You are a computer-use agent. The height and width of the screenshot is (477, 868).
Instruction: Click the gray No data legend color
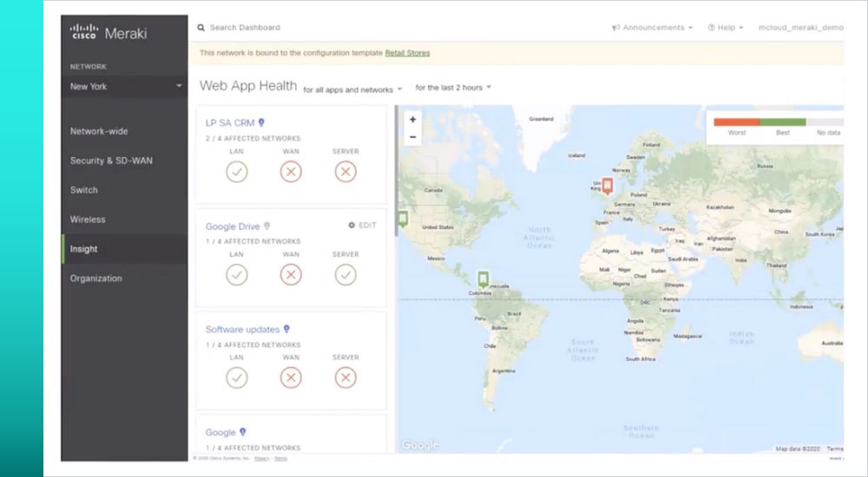point(825,121)
